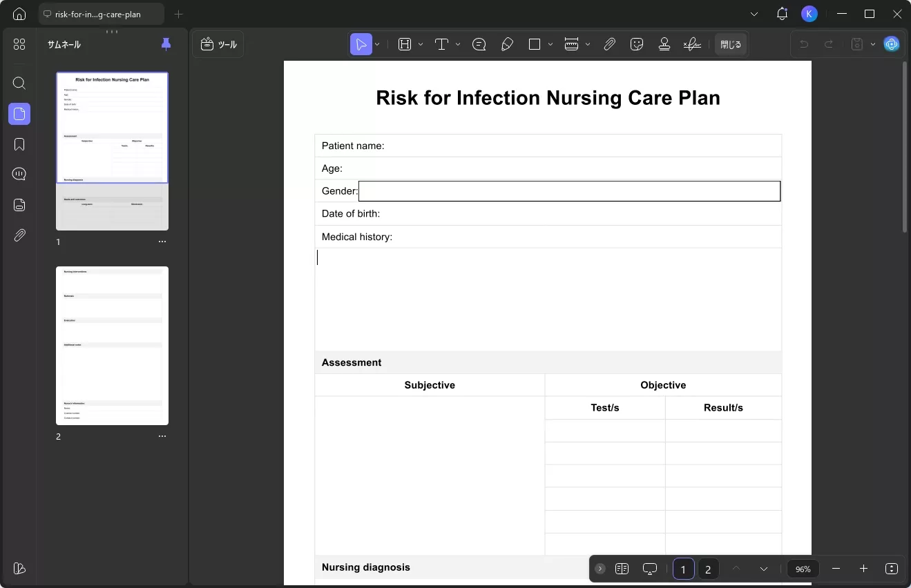Toggle the thumbnail panel pin
The image size is (911, 588).
(166, 44)
